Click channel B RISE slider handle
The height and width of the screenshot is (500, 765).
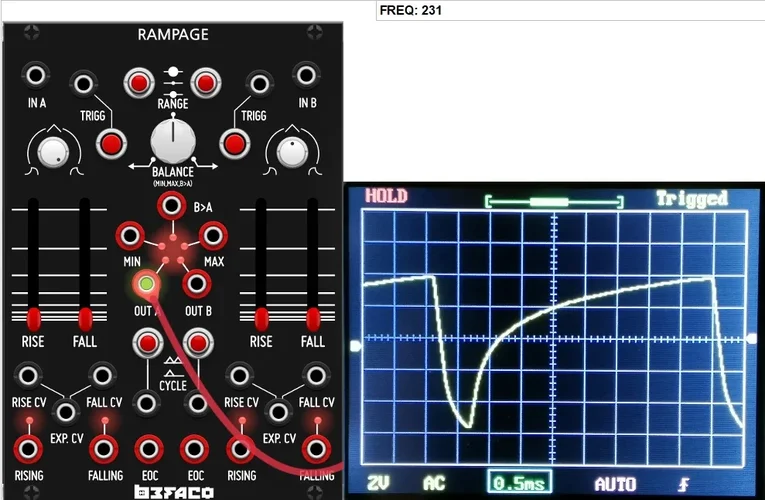(262, 319)
